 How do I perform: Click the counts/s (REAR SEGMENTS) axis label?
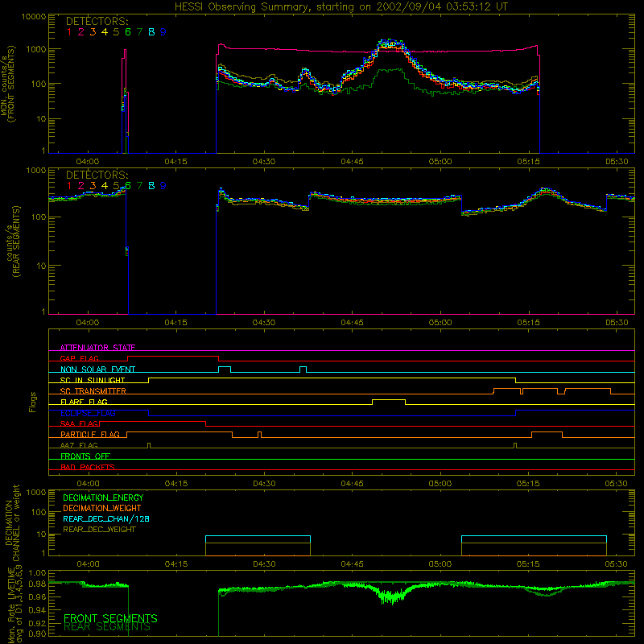click(12, 242)
